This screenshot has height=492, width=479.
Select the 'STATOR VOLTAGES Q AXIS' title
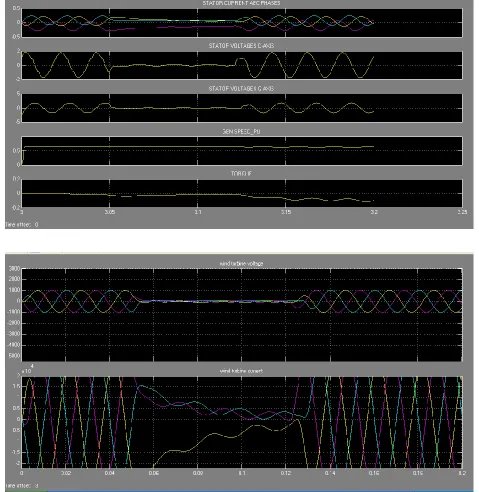tap(241, 88)
